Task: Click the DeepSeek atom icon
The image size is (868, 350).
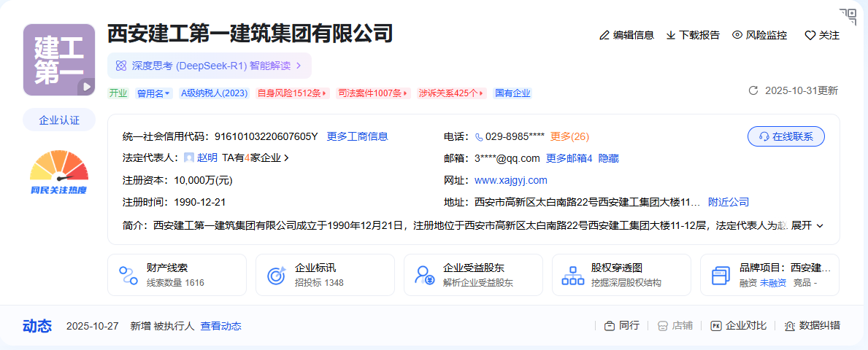Action: pos(120,66)
